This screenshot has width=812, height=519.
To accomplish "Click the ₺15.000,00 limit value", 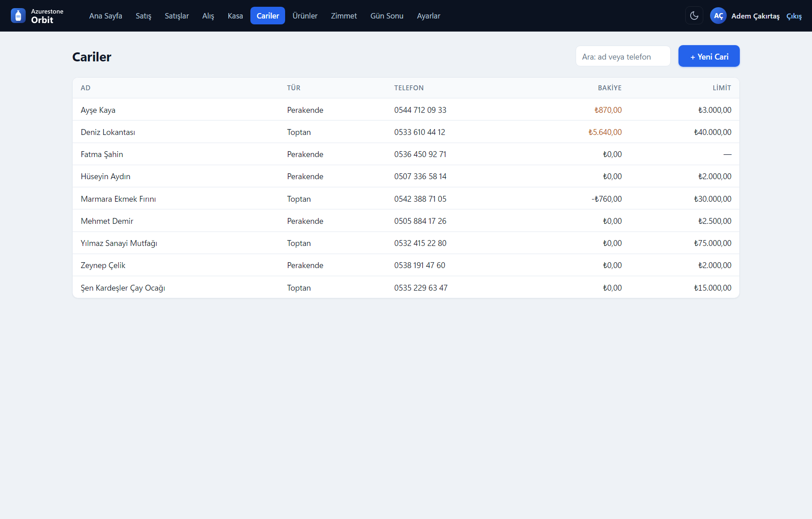I will coord(713,288).
